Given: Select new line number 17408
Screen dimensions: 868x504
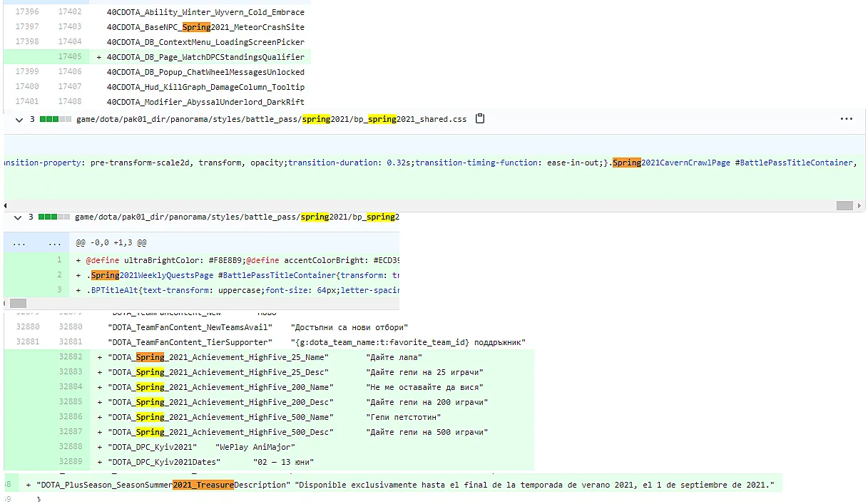Looking at the screenshot, I should [x=70, y=102].
